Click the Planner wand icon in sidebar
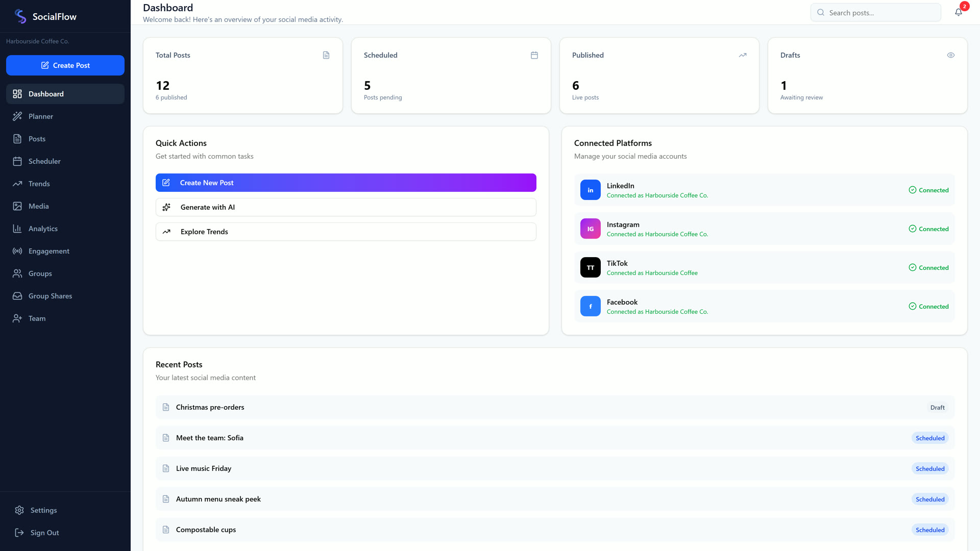The width and height of the screenshot is (980, 551). (17, 116)
